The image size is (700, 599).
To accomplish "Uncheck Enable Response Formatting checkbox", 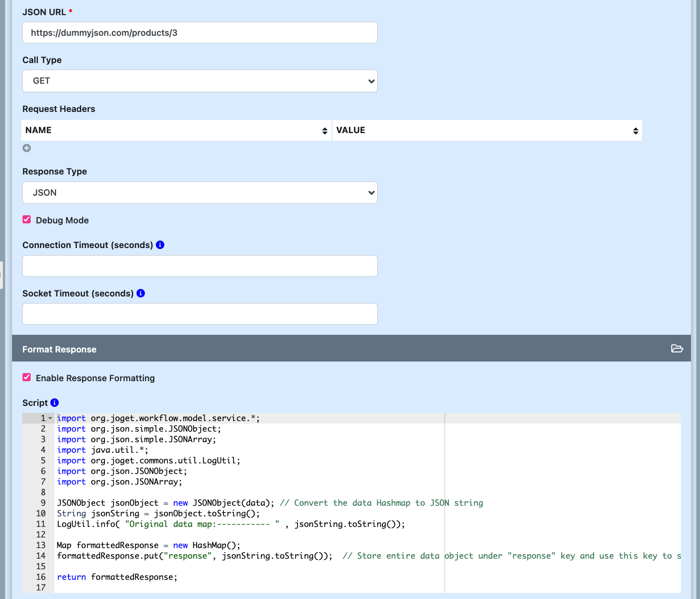I will (27, 378).
